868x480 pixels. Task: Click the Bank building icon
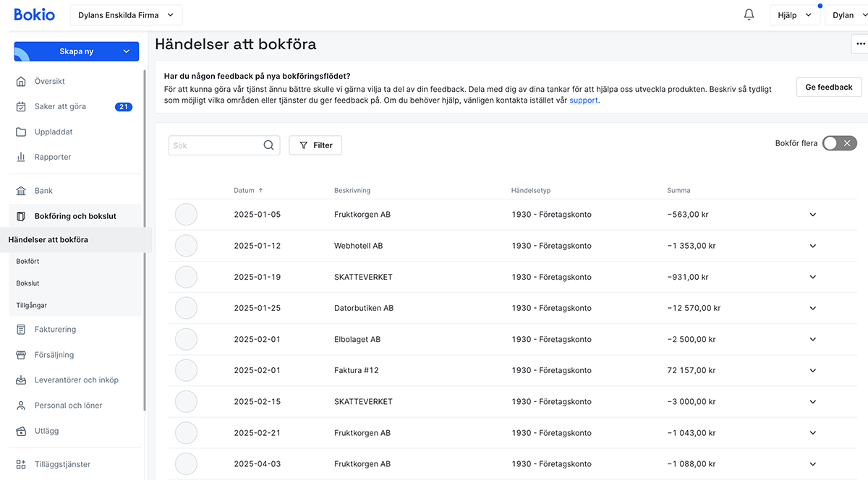(21, 191)
